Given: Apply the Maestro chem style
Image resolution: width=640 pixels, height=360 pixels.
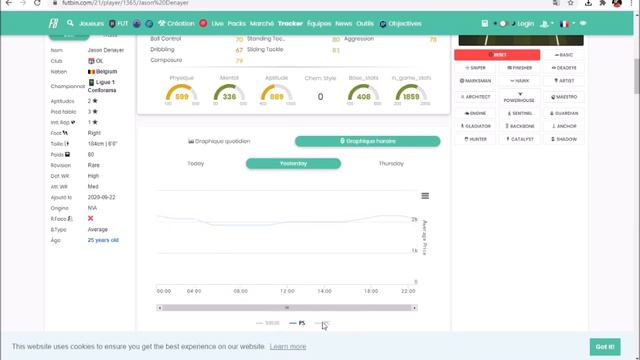Looking at the screenshot, I should click(x=564, y=97).
